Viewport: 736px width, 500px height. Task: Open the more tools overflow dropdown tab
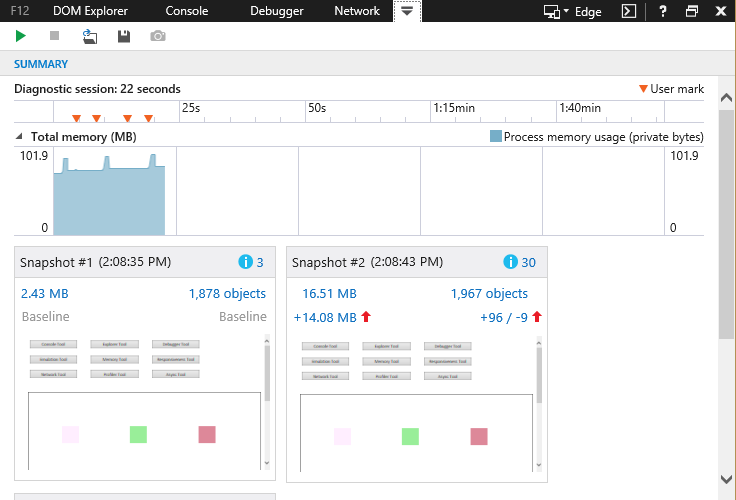pos(407,11)
